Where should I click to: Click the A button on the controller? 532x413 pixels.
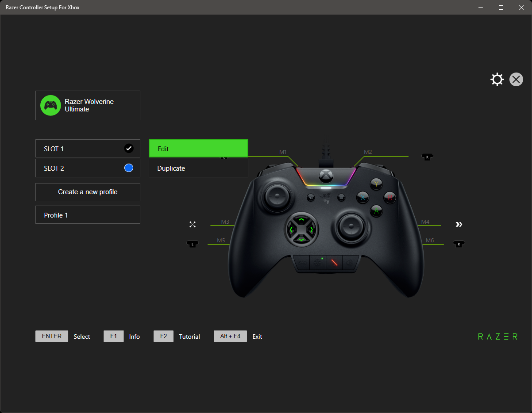click(x=376, y=211)
